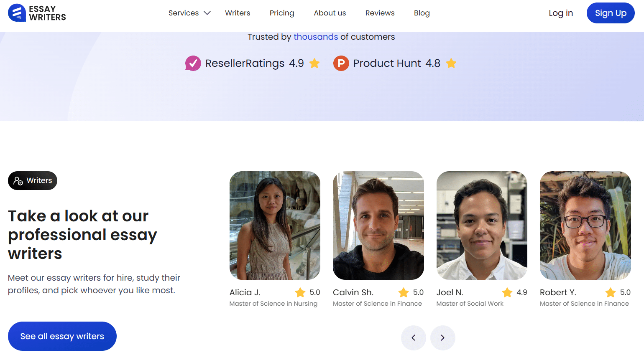
Task: Click the Essay Writers logo icon
Action: click(x=17, y=13)
